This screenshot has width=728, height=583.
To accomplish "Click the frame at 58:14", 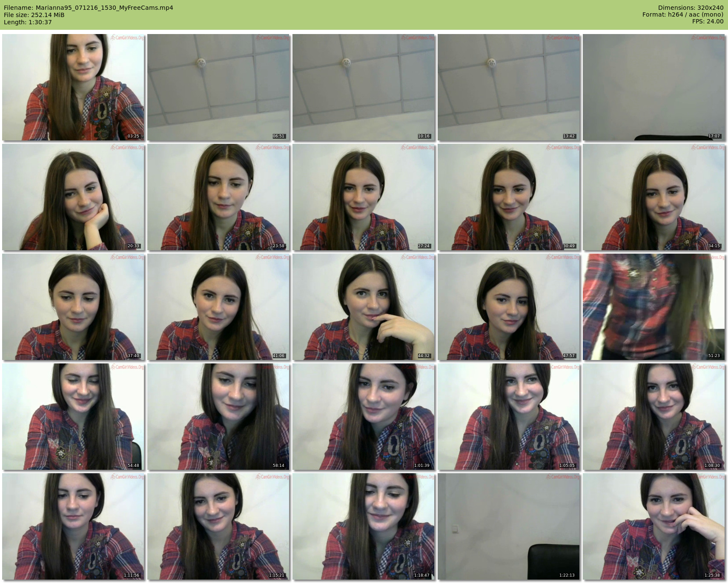I will (218, 417).
